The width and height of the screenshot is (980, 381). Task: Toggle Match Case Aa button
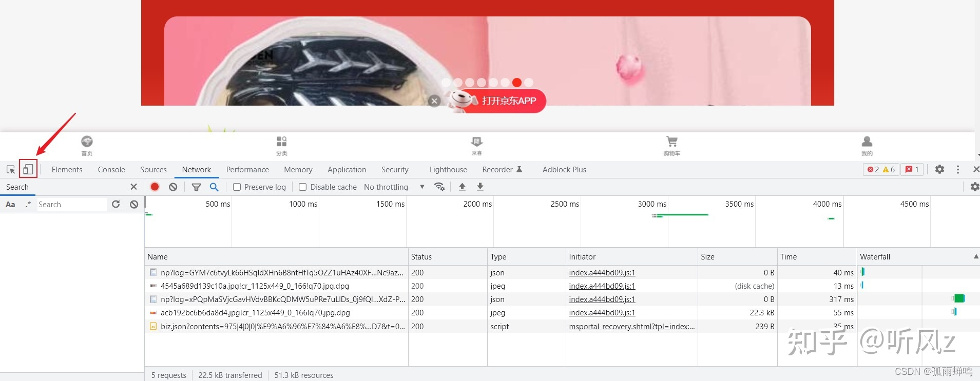[10, 204]
